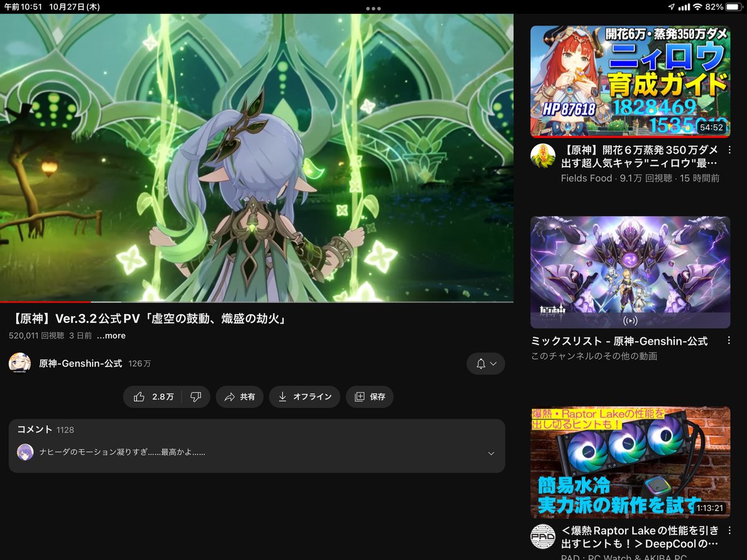747x560 pixels.
Task: Tap the Wi-Fi icon in status bar
Action: coord(698,7)
